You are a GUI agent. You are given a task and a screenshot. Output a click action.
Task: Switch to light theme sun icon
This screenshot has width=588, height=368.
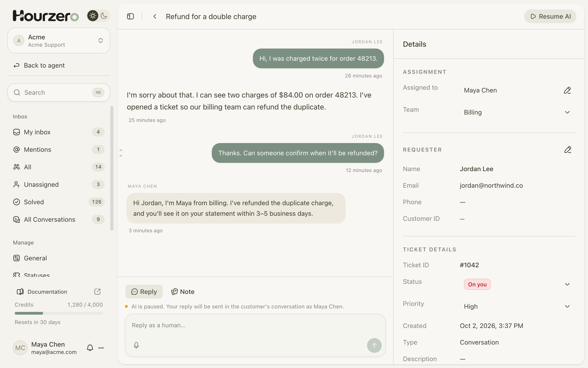click(x=93, y=16)
